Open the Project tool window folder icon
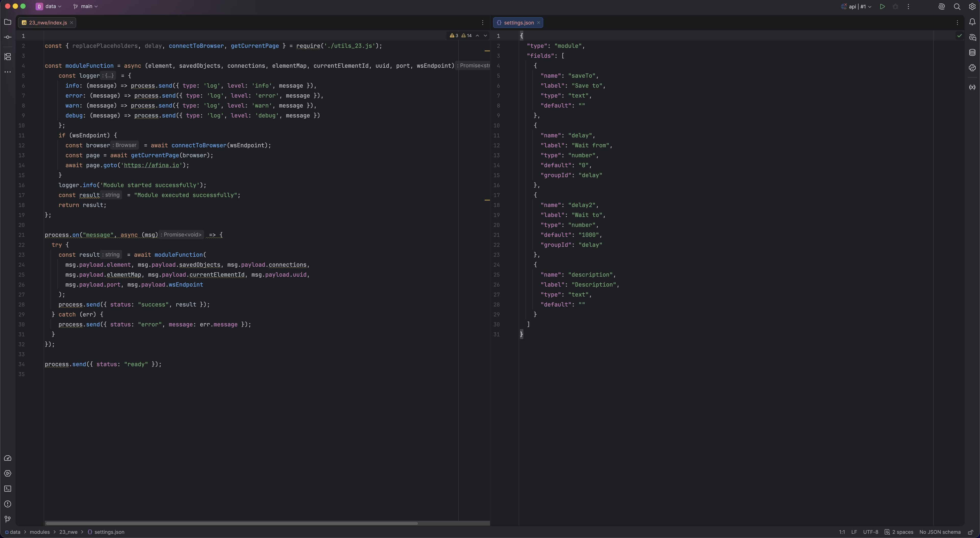Viewport: 980px width, 538px height. point(8,22)
